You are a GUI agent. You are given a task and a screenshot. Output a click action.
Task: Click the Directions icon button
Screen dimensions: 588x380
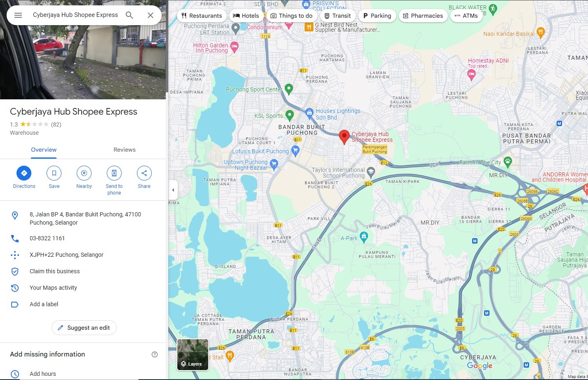point(24,173)
